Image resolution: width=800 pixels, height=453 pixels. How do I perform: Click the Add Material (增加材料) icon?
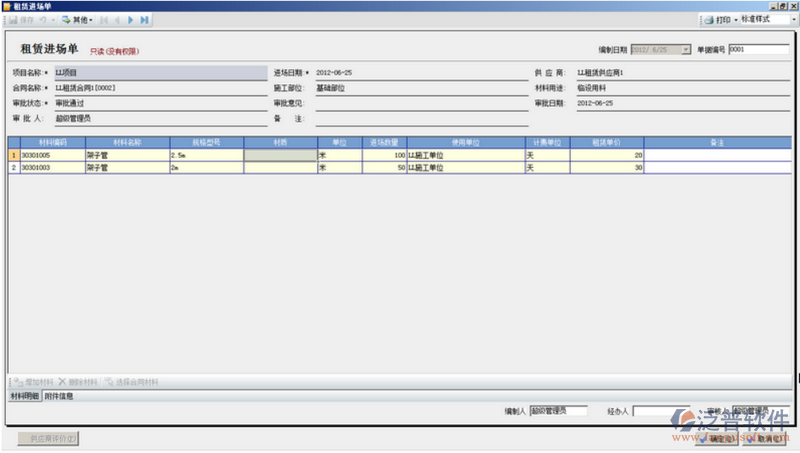pyautogui.click(x=18, y=382)
